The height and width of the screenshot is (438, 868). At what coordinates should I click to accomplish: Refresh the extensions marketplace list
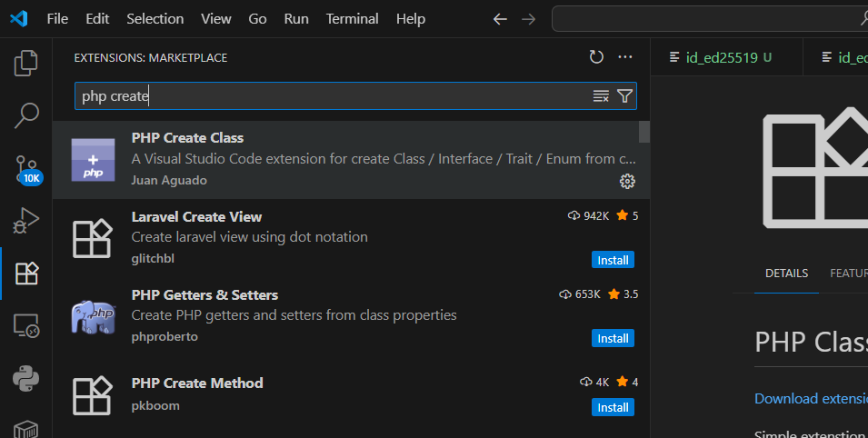point(596,57)
